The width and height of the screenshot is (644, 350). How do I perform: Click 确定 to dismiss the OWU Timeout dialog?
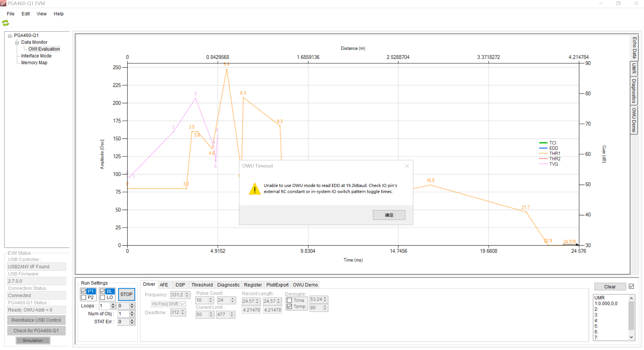pyautogui.click(x=389, y=215)
